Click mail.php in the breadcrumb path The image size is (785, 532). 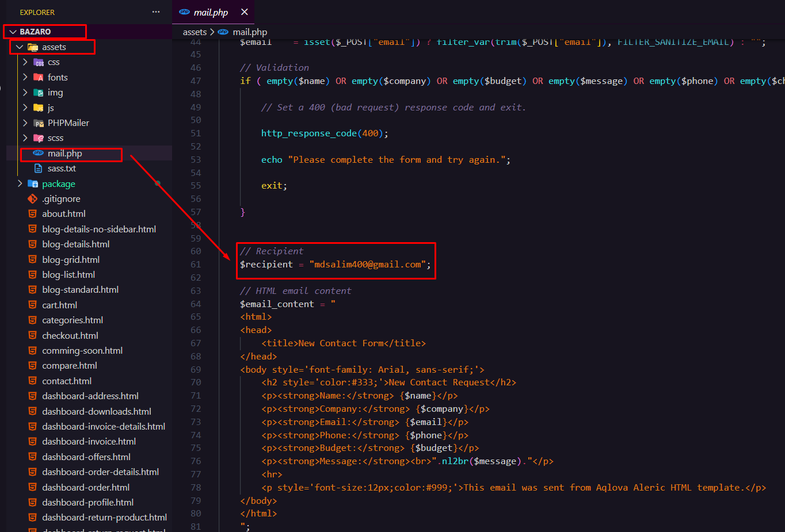tap(250, 32)
